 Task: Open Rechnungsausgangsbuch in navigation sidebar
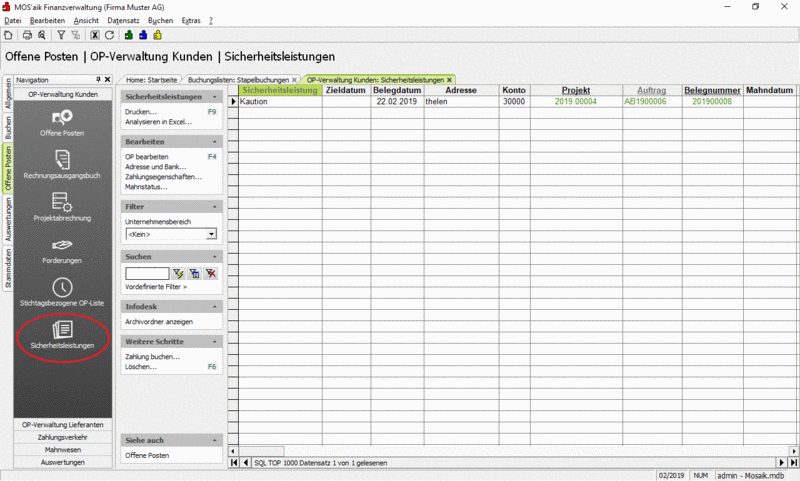pos(62,165)
